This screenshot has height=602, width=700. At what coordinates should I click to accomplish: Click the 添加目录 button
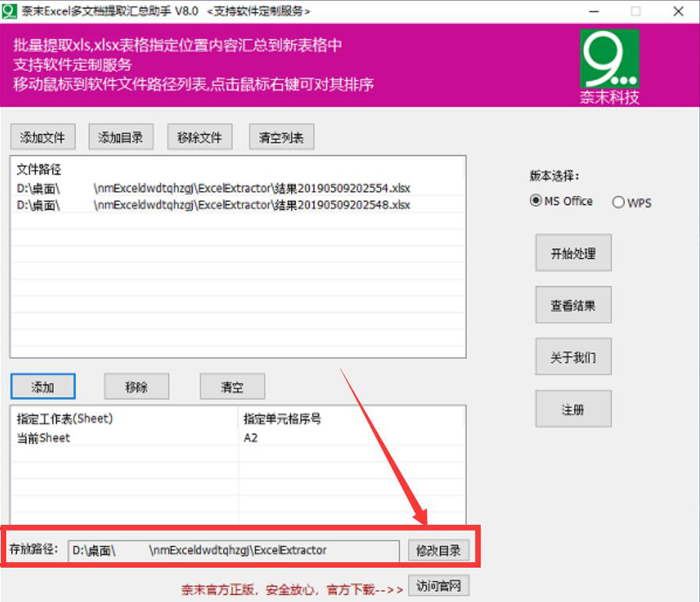point(121,137)
